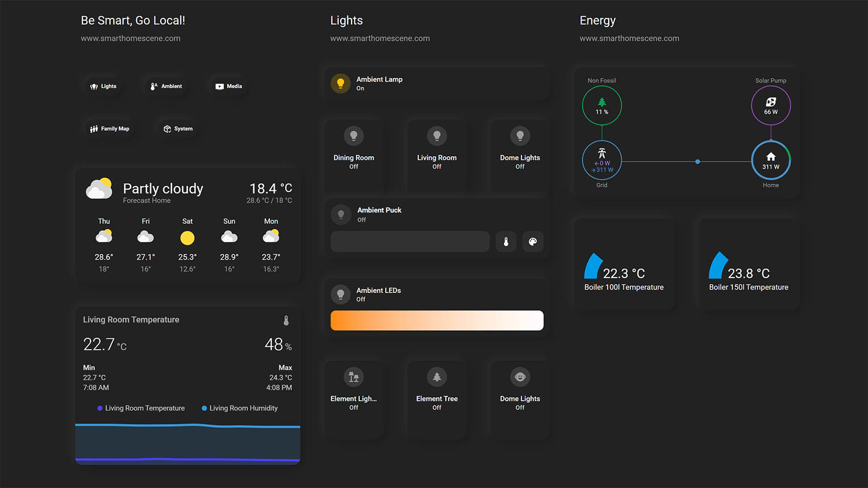Click the Ambient Puck brightness slider bar
The width and height of the screenshot is (868, 488).
pos(410,242)
